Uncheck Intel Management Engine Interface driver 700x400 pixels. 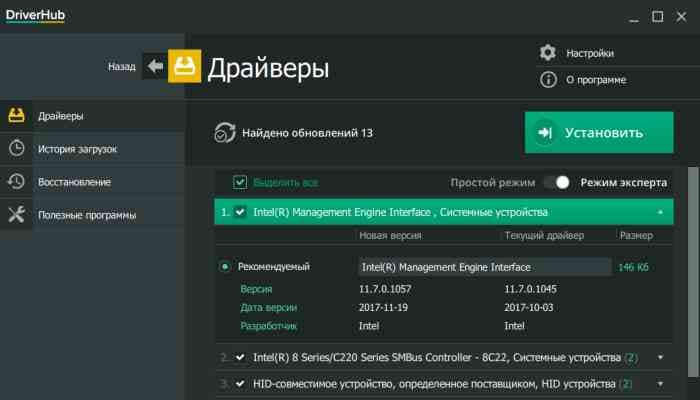[240, 212]
